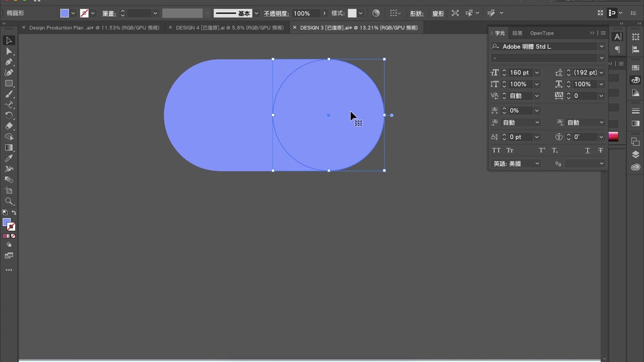Open the fill color dropdown arrow
Screen dimensions: 644x362
[x=73, y=14]
